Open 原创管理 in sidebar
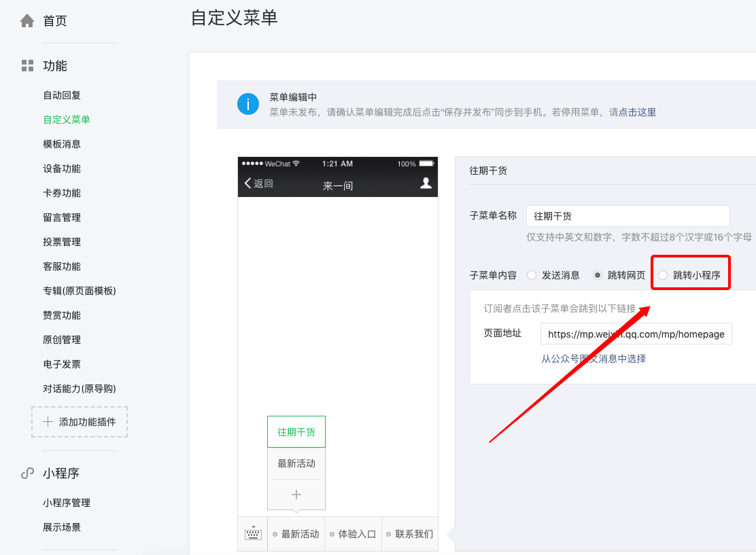Image resolution: width=756 pixels, height=555 pixels. click(62, 340)
